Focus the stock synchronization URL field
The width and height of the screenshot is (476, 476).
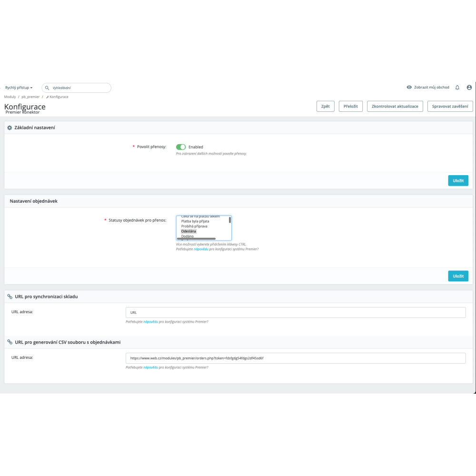(296, 312)
